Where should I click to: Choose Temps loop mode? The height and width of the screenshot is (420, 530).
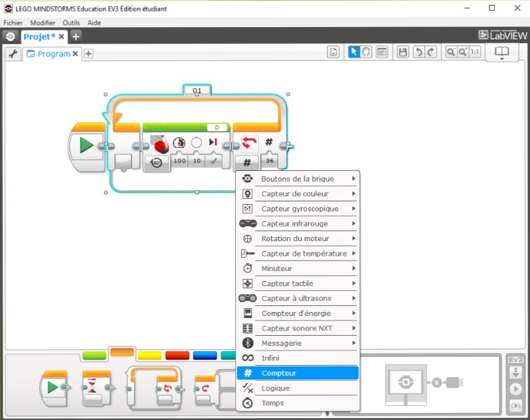[x=297, y=403]
